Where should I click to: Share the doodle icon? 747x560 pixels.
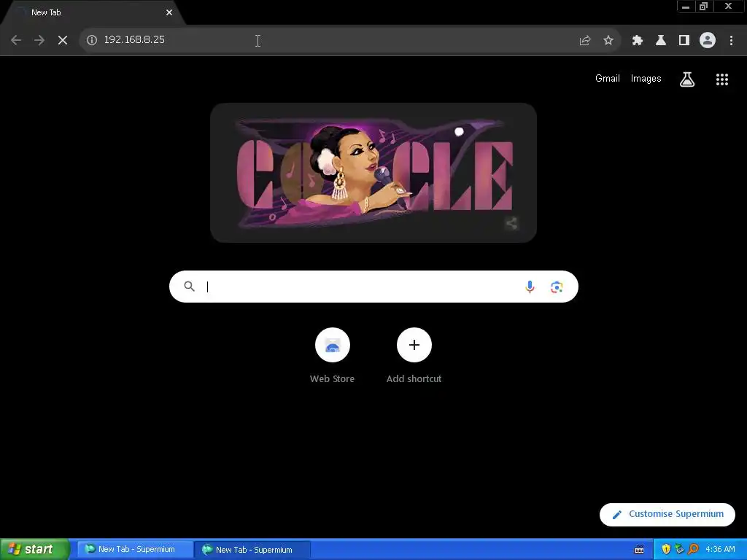tap(511, 223)
